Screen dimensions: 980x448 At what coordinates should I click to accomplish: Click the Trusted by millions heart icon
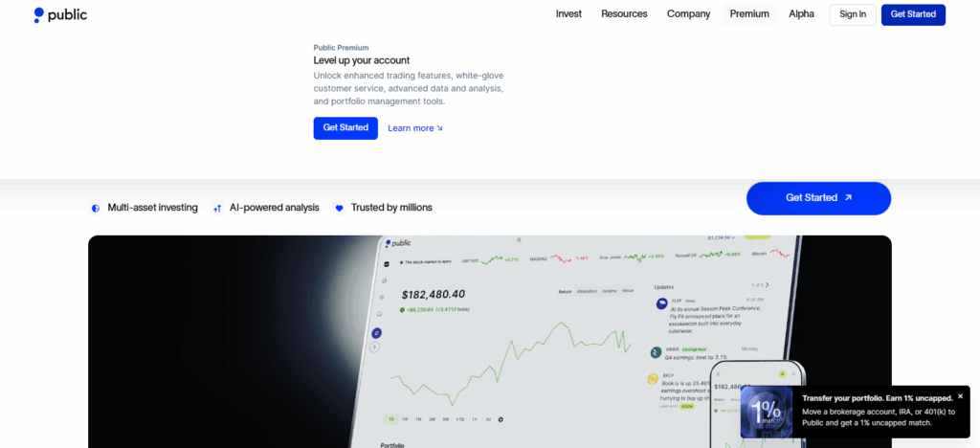pos(339,208)
